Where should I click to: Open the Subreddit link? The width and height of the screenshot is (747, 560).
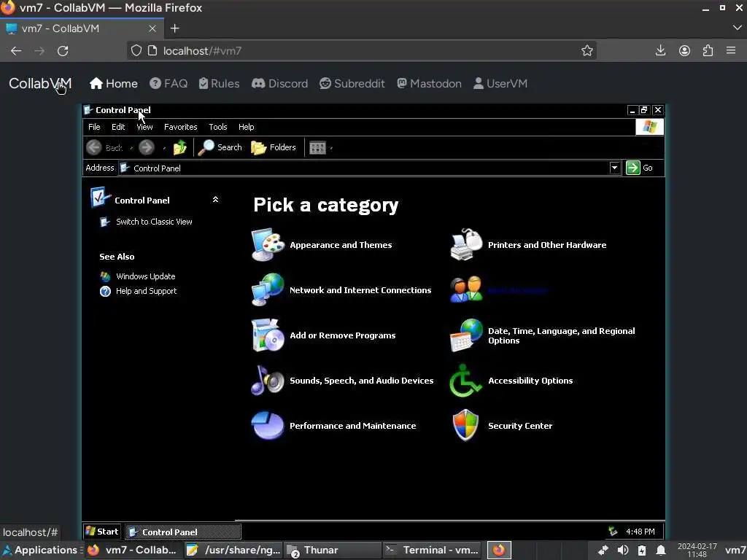(352, 83)
